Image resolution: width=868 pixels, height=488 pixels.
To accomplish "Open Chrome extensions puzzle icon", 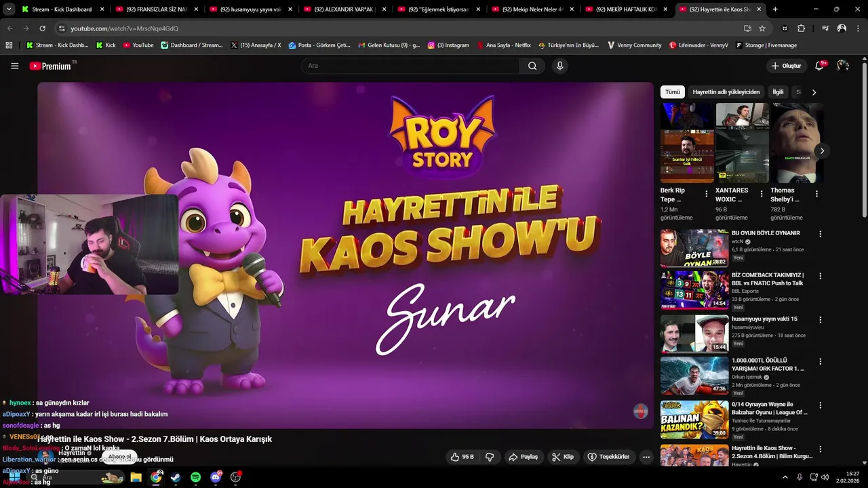I will click(x=801, y=28).
